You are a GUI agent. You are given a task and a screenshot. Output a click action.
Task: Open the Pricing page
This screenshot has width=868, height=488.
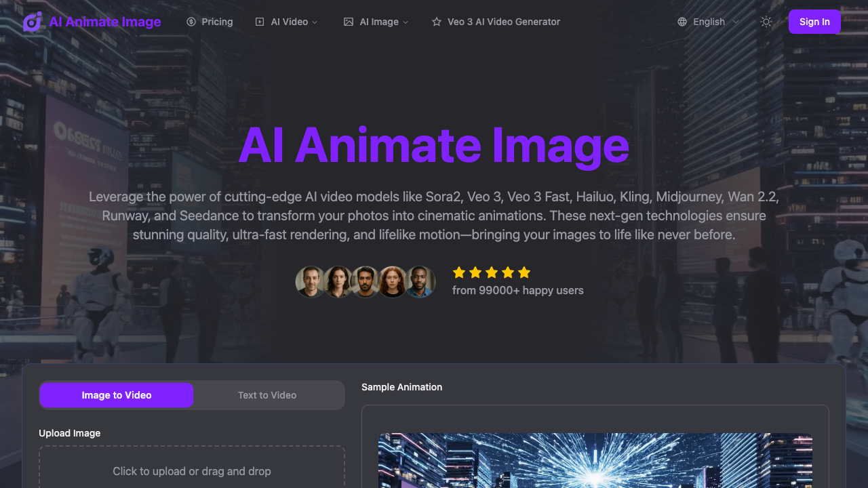(216, 22)
